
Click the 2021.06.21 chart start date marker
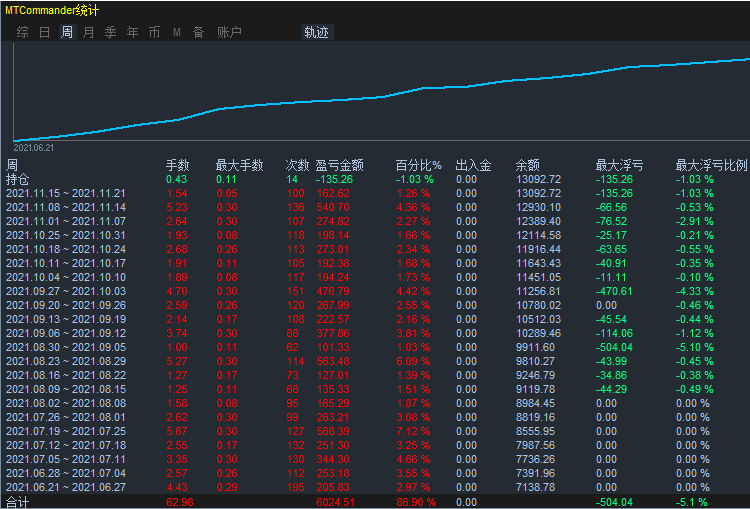click(33, 148)
